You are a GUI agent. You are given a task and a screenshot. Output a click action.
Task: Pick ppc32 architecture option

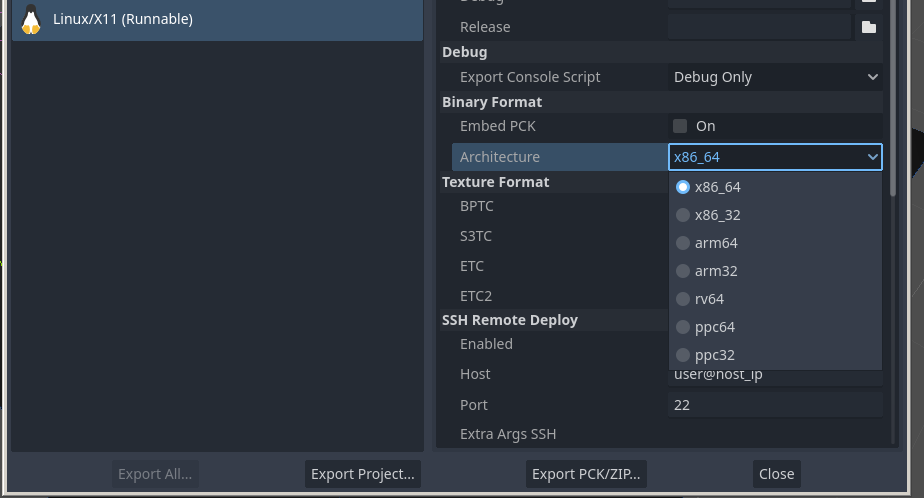[683, 355]
